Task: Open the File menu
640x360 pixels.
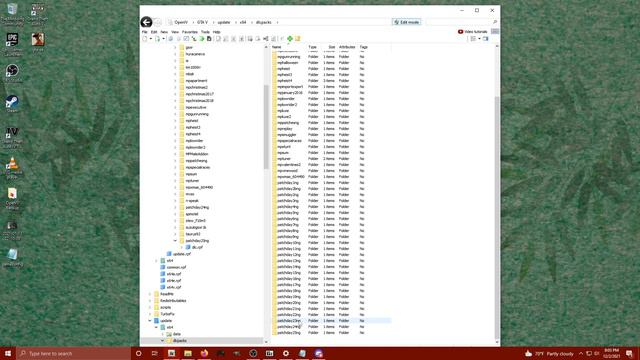Action: tap(144, 32)
